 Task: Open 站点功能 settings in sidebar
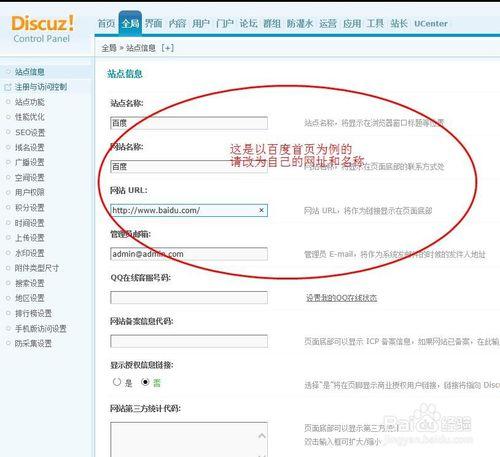click(30, 102)
